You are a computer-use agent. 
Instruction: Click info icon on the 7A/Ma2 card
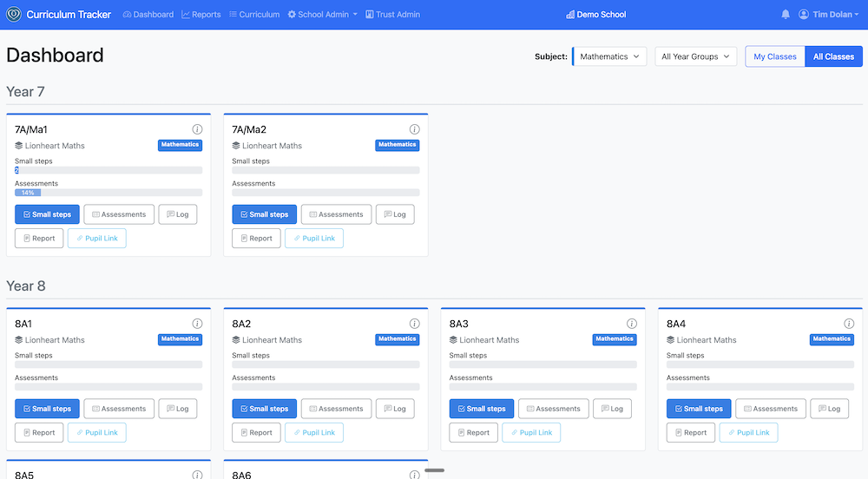(x=414, y=129)
